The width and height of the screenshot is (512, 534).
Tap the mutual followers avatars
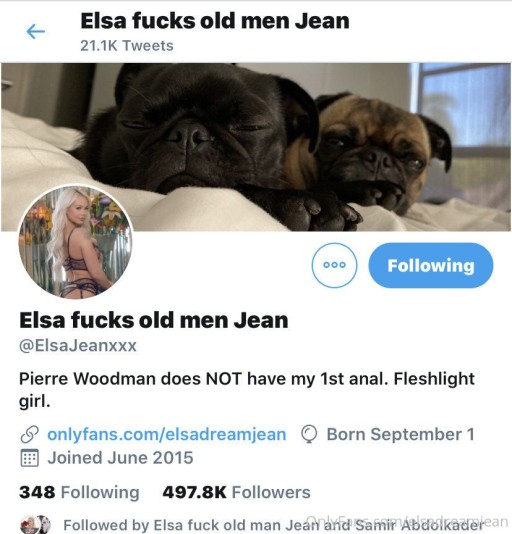pyautogui.click(x=35, y=524)
